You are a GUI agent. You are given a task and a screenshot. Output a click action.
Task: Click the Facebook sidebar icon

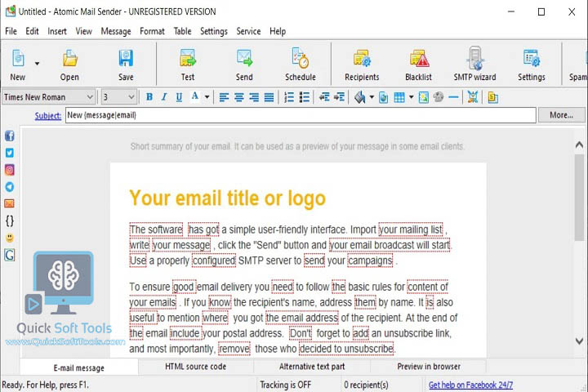[10, 136]
